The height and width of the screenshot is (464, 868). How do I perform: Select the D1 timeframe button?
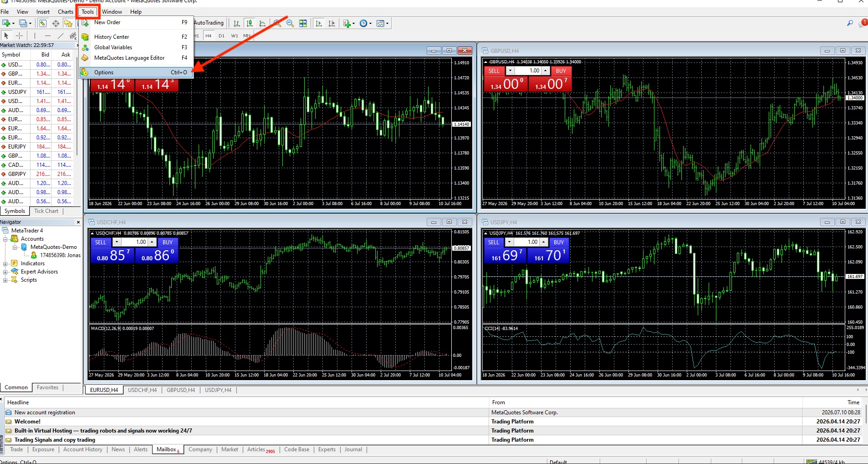(x=221, y=36)
